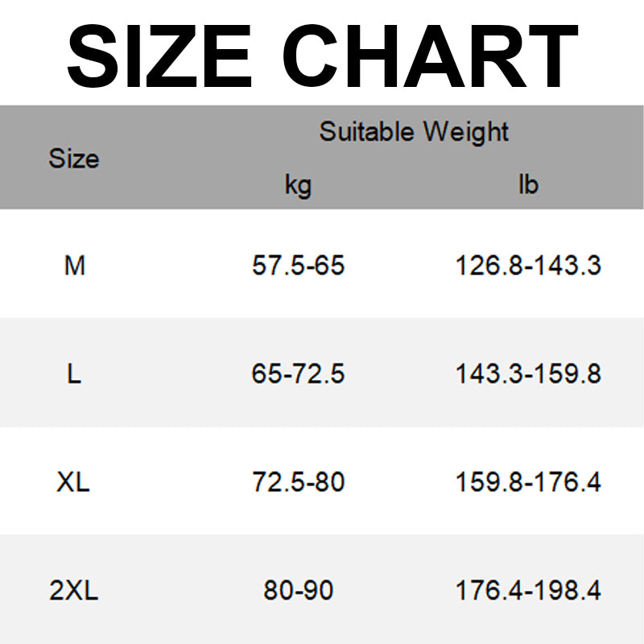
Task: Select the lb column subheader
Action: tap(528, 185)
